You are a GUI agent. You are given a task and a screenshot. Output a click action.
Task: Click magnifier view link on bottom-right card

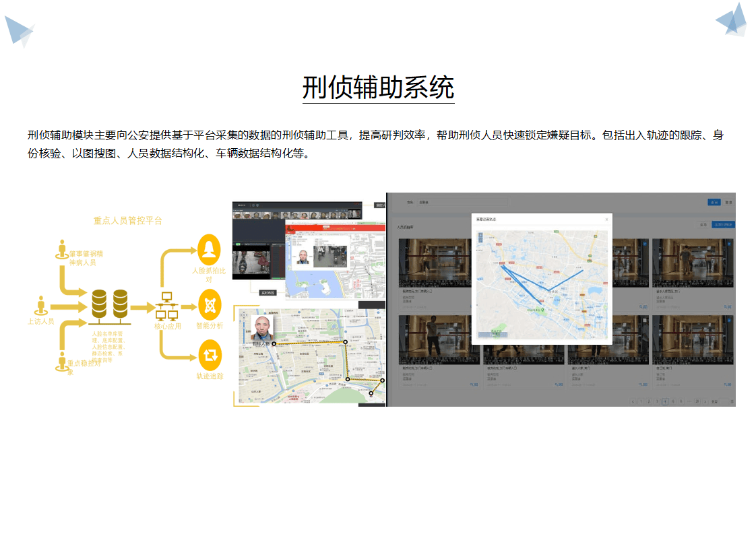[728, 384]
